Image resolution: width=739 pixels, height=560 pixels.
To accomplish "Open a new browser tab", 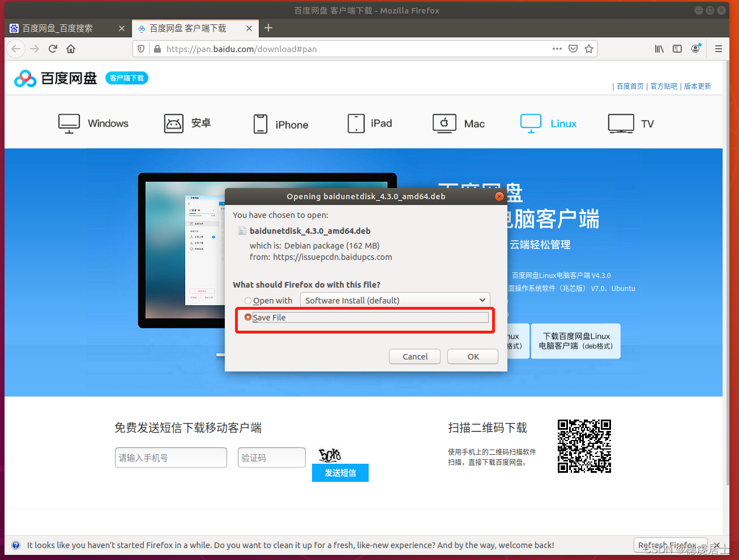I will tap(268, 28).
